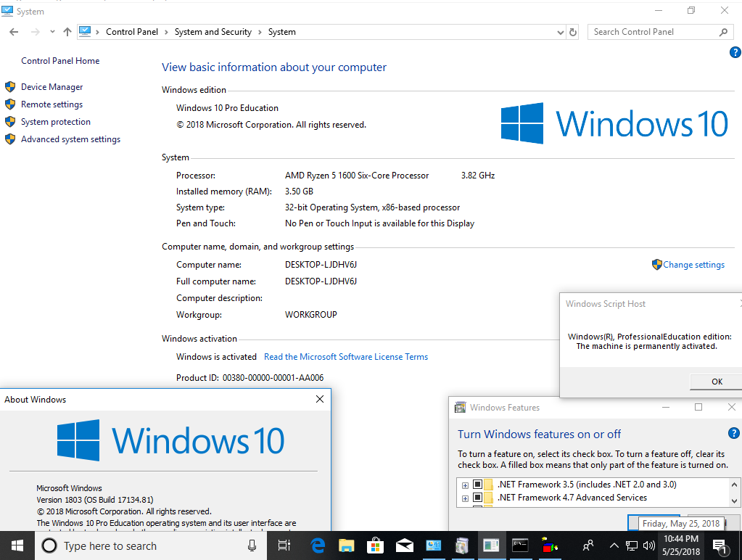The image size is (742, 560).
Task: Select Control Panel in the breadcrumb
Action: (x=131, y=32)
